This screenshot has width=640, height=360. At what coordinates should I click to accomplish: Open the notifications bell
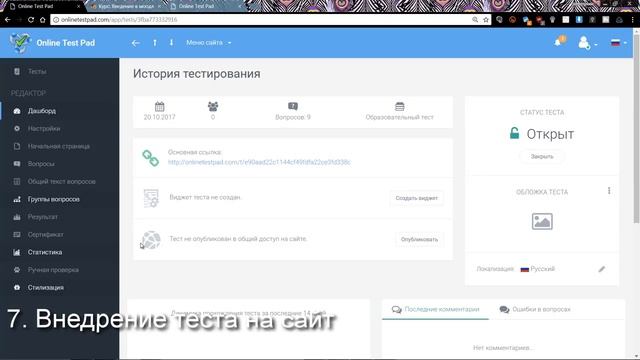tap(558, 42)
